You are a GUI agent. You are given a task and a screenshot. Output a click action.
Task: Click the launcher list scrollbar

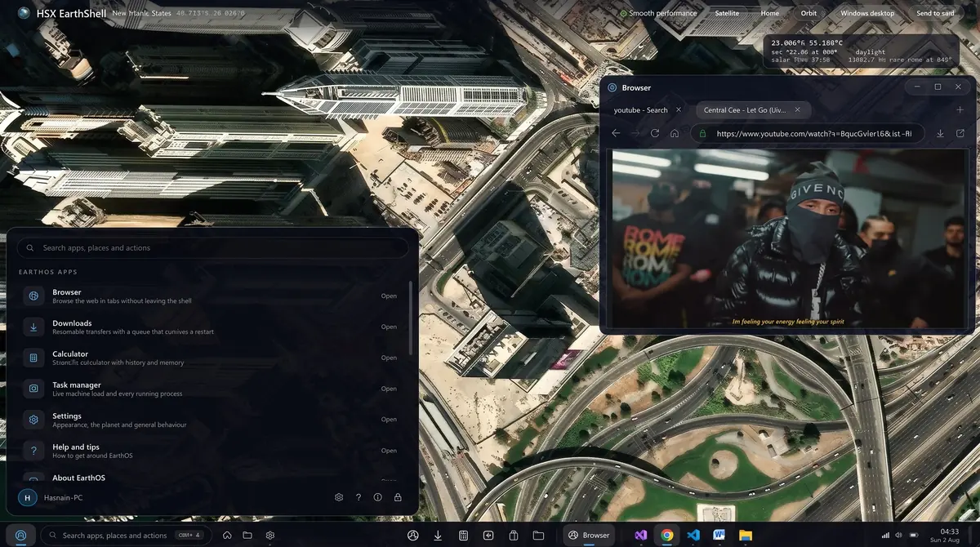410,318
